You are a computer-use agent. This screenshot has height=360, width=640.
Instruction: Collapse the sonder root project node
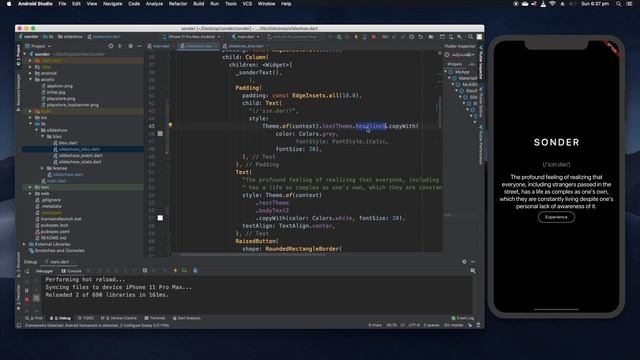pyautogui.click(x=25, y=54)
